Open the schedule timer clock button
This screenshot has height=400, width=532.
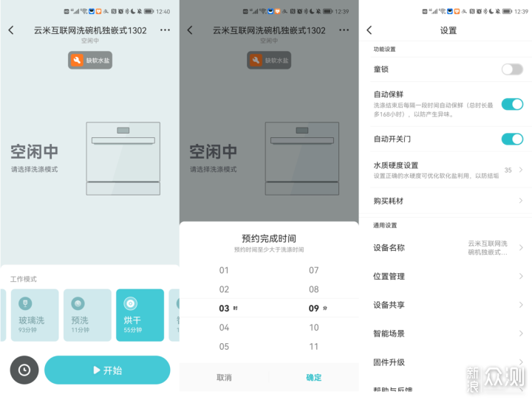pos(24,370)
